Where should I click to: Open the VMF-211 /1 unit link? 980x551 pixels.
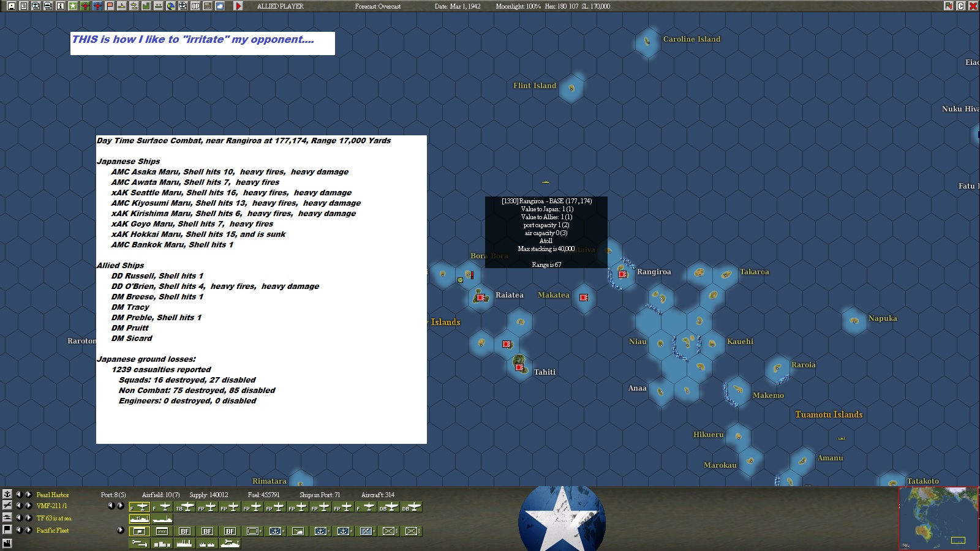coord(52,506)
